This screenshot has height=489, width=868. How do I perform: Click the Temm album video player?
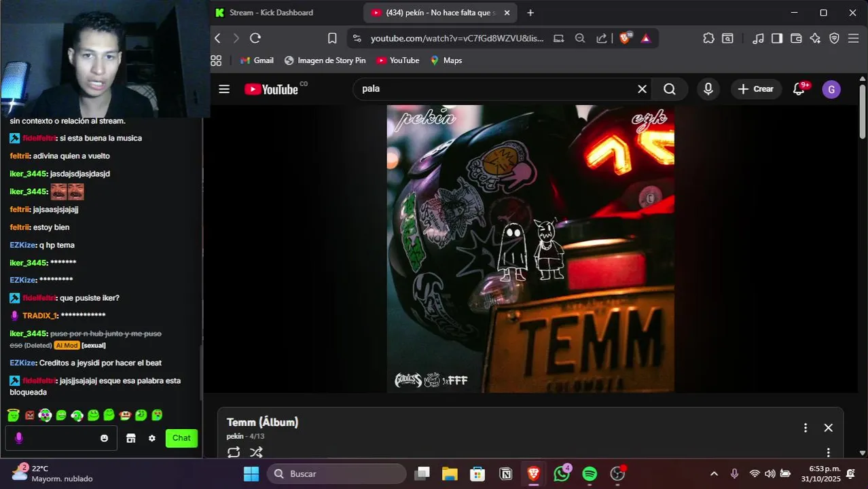(x=530, y=249)
